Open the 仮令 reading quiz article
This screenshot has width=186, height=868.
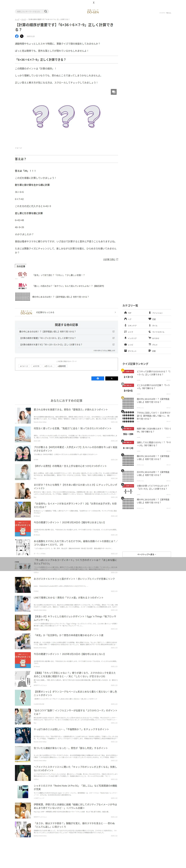[x=58, y=275]
